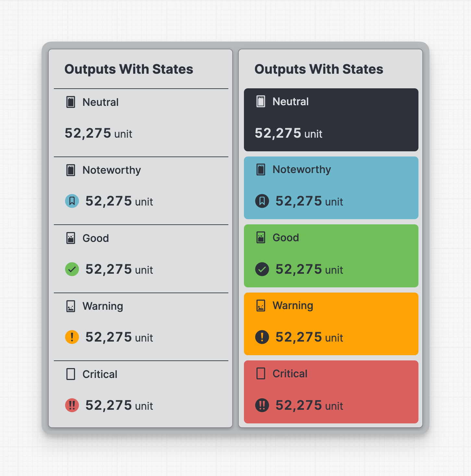Click the orange exclamation Warning status icon
The height and width of the screenshot is (476, 471).
72,337
